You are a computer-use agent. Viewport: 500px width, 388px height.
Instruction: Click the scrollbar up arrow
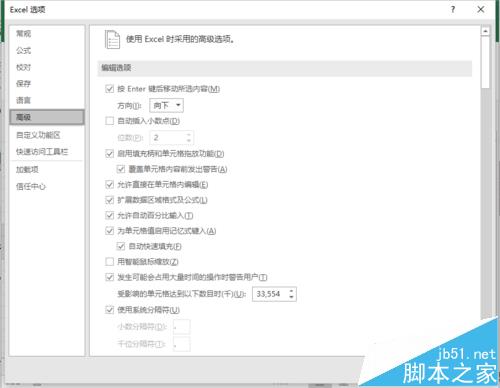coord(485,31)
